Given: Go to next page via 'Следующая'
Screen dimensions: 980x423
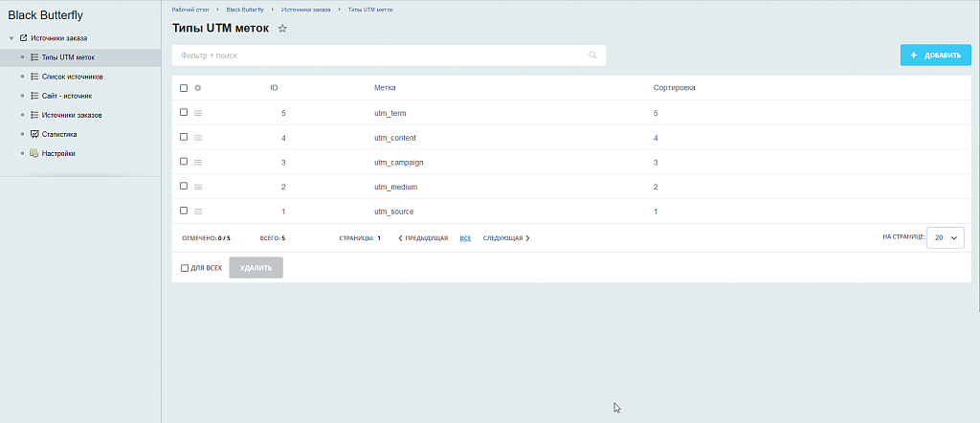Looking at the screenshot, I should (x=505, y=238).
